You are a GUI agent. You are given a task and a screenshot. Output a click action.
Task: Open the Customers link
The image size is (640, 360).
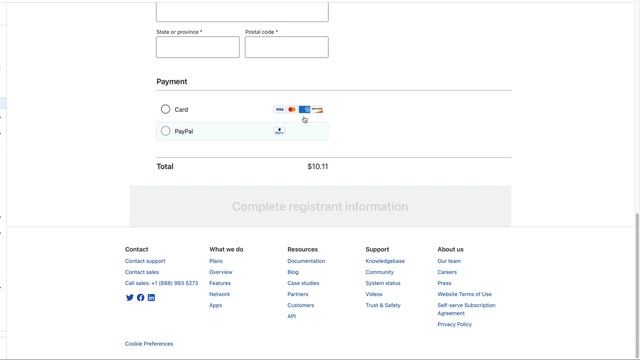click(x=300, y=305)
